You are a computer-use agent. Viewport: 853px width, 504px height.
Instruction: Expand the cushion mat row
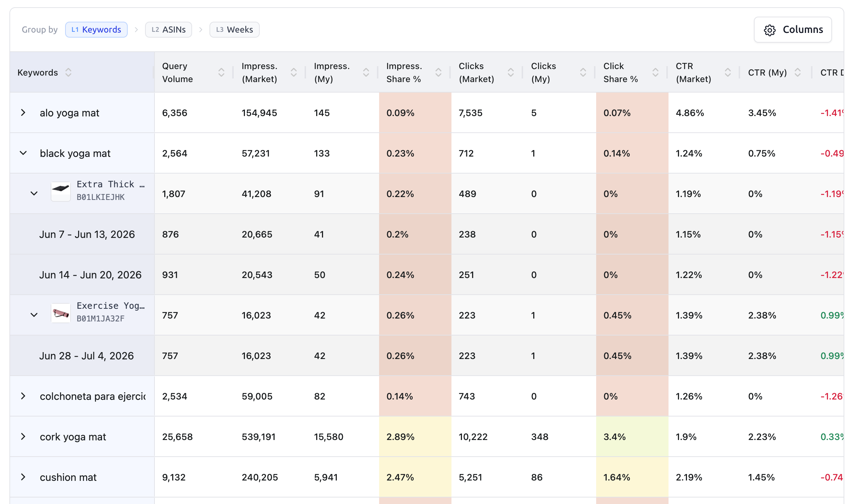click(x=23, y=477)
